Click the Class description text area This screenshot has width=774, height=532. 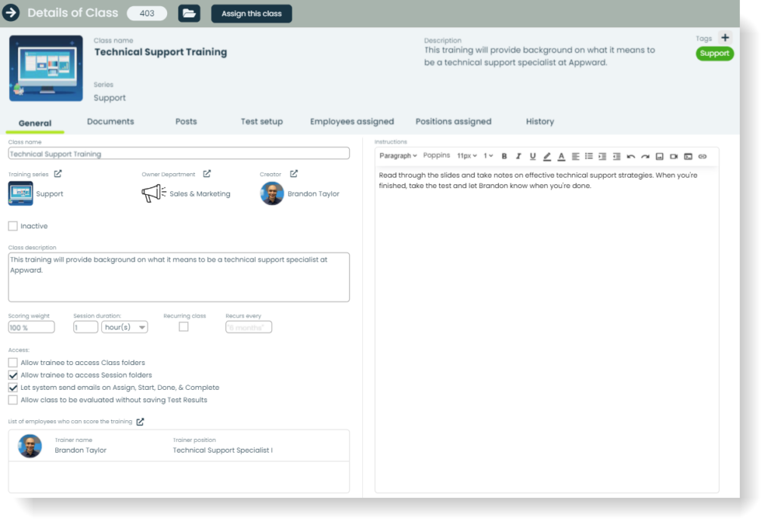coord(178,277)
